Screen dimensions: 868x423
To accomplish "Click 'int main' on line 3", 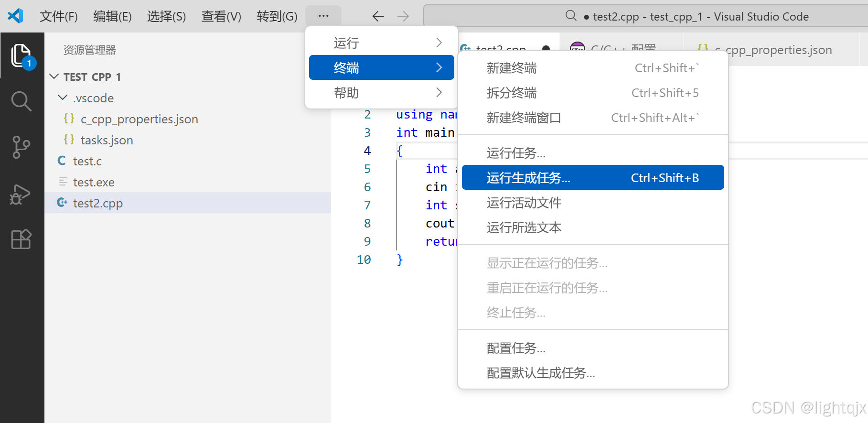I will pyautogui.click(x=425, y=132).
